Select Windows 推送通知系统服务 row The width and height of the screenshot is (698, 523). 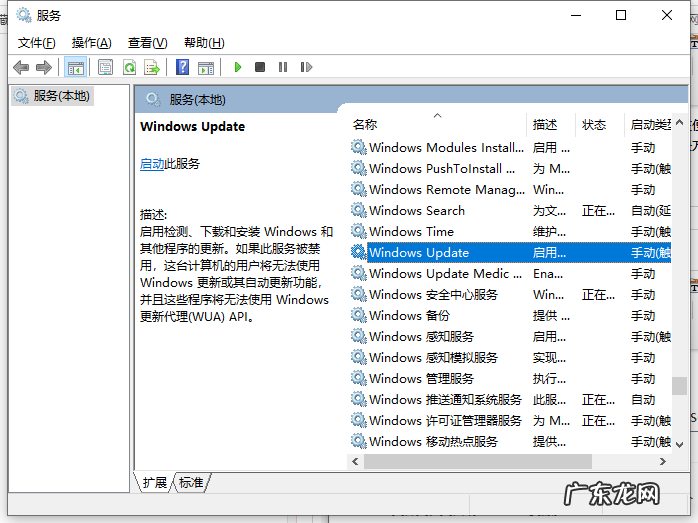(511, 399)
